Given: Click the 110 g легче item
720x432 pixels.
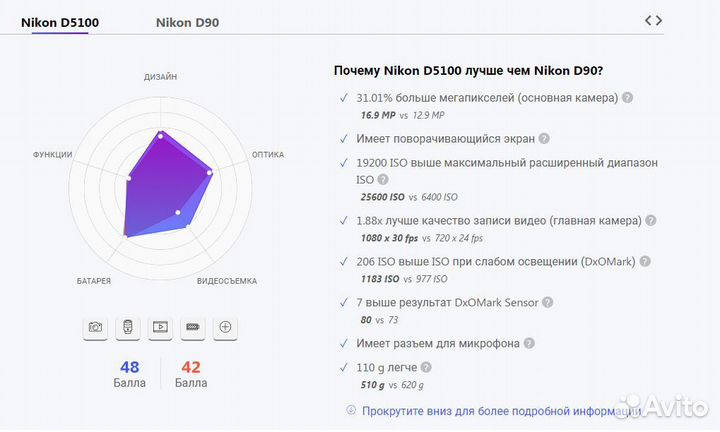Looking at the screenshot, I should [387, 368].
